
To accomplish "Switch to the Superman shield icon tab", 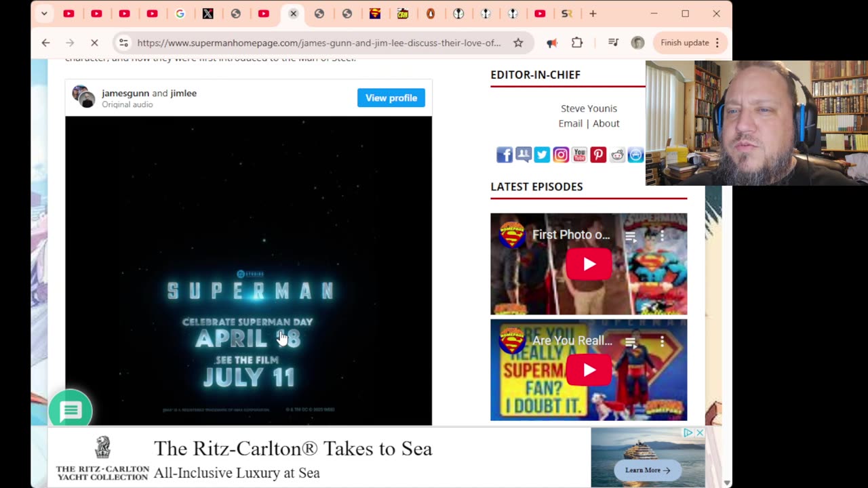I will click(374, 14).
